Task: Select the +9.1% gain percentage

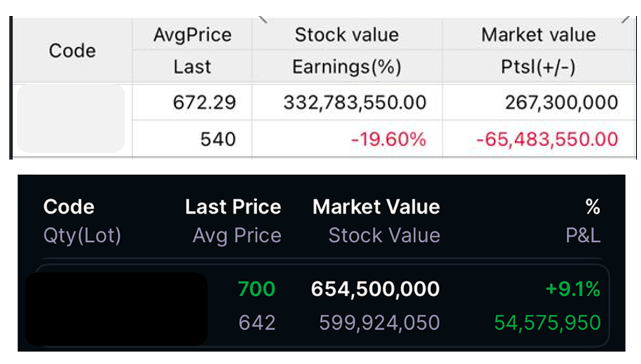Action: pyautogui.click(x=572, y=289)
